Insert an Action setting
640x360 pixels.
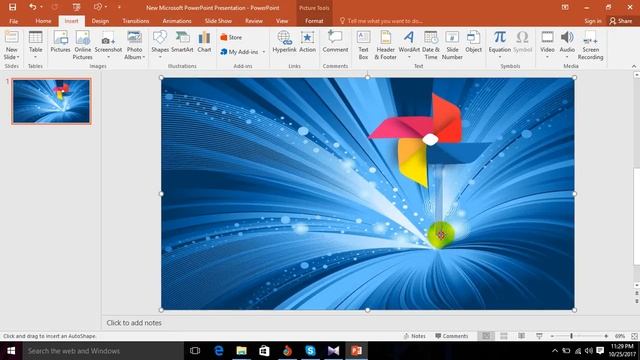point(307,42)
